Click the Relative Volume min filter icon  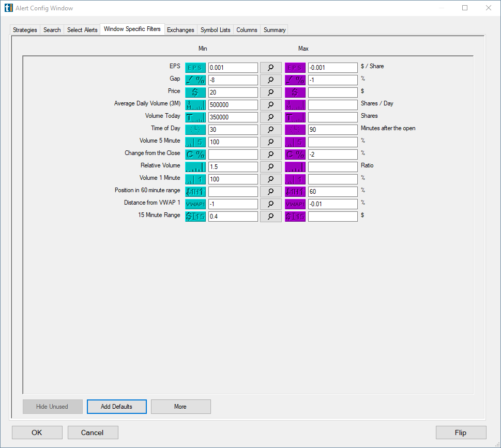click(195, 166)
